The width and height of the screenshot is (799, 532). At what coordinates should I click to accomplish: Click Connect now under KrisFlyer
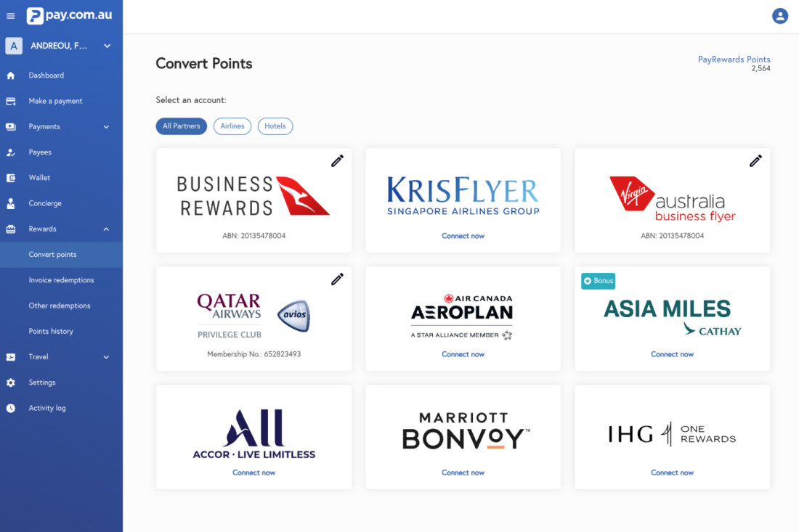(463, 236)
